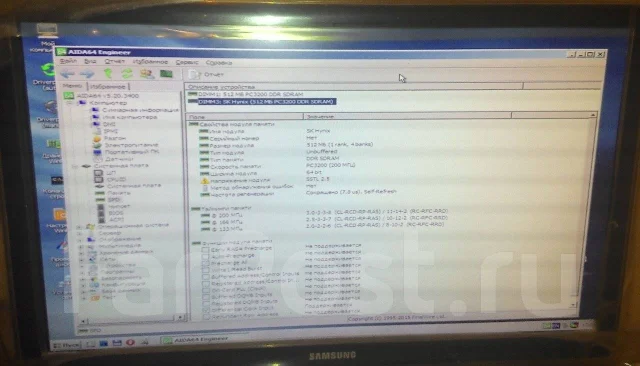The width and height of the screenshot is (640, 366).
Task: Select Чипсет in the tree
Action: coord(119,206)
